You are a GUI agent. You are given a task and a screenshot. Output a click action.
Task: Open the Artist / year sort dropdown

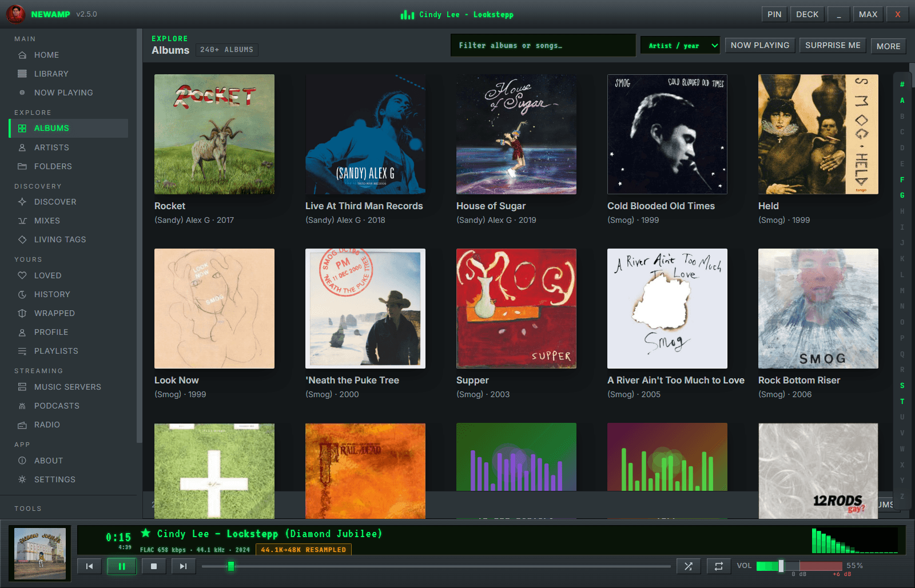[680, 46]
